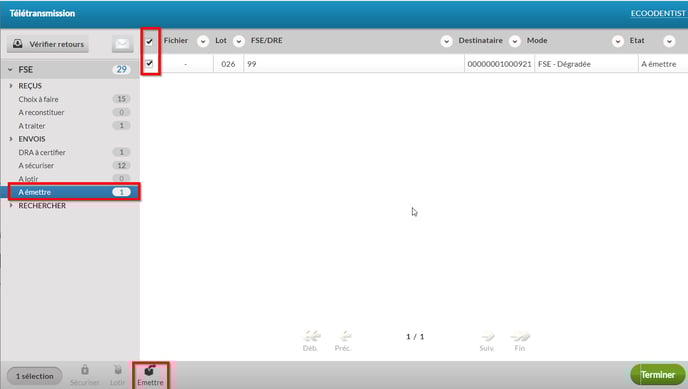The image size is (688, 389).
Task: Open the Lot column dropdown arrow
Action: (239, 41)
